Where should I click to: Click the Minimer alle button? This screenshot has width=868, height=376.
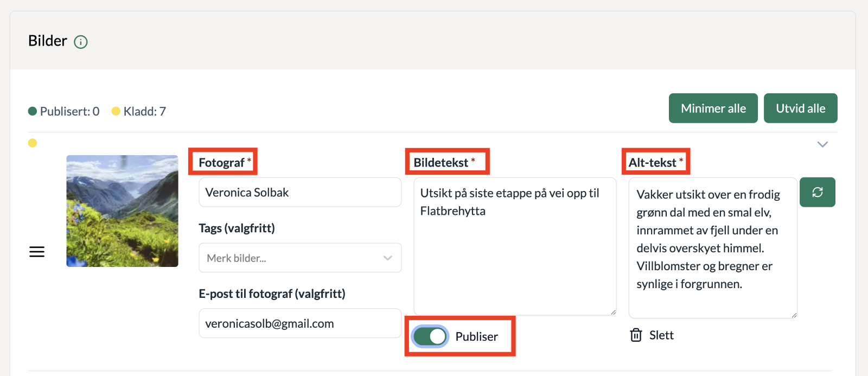(713, 109)
